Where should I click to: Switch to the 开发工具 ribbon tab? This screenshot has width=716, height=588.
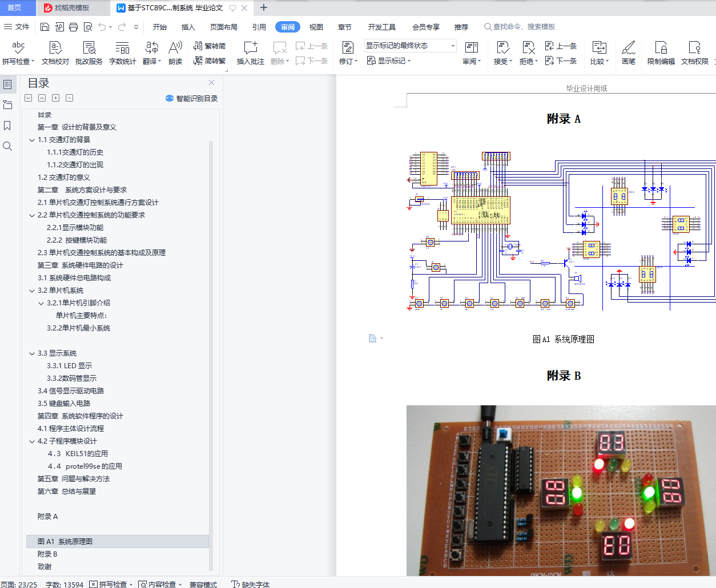[382, 27]
